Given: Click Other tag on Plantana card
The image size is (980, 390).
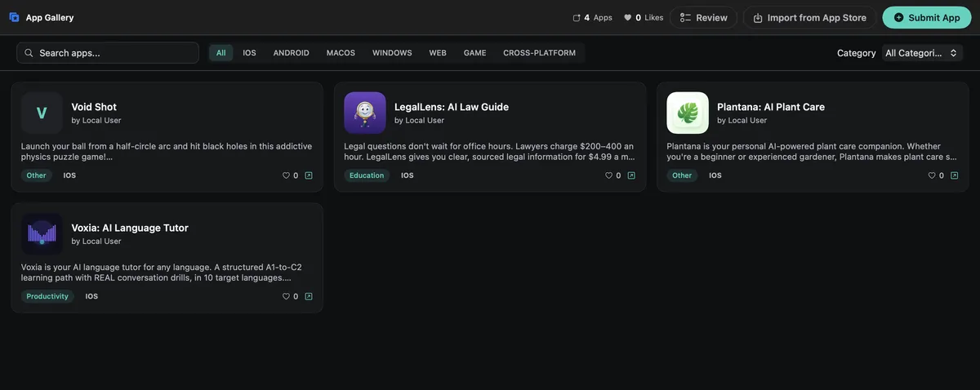Looking at the screenshot, I should [682, 175].
